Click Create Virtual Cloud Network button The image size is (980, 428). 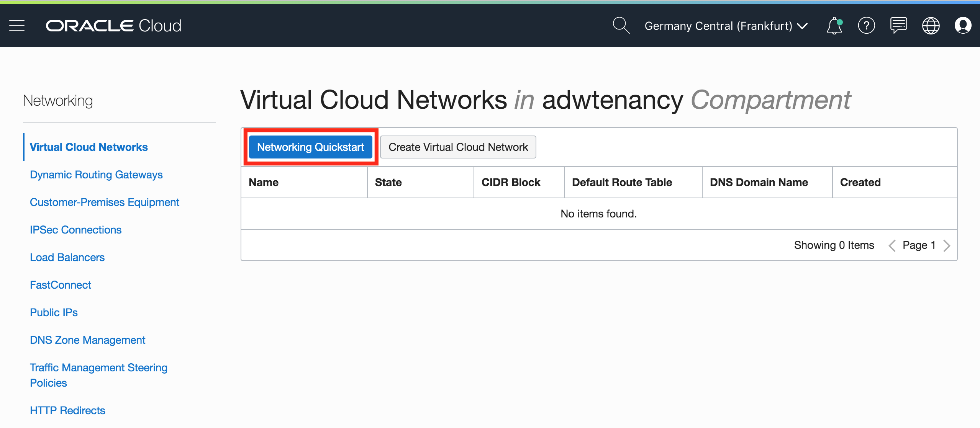tap(458, 147)
